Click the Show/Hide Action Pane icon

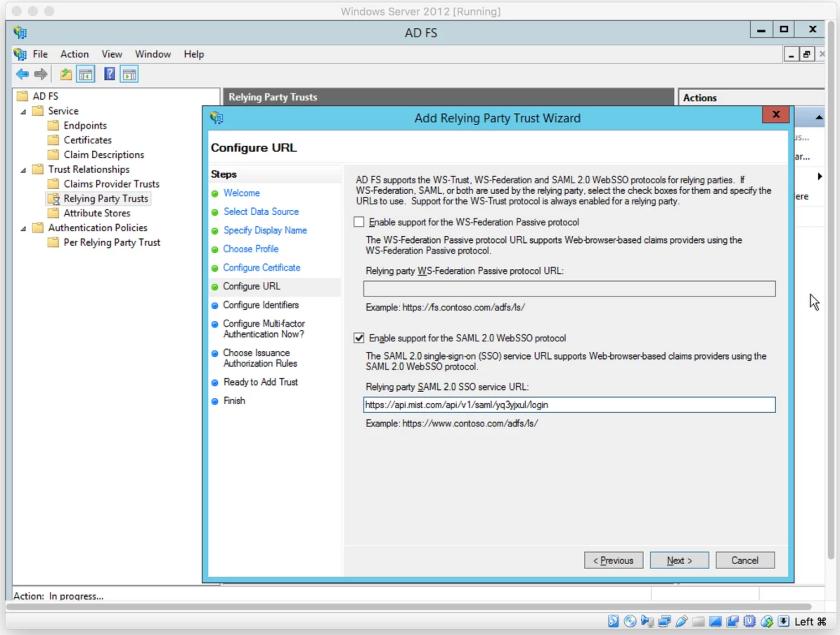129,74
